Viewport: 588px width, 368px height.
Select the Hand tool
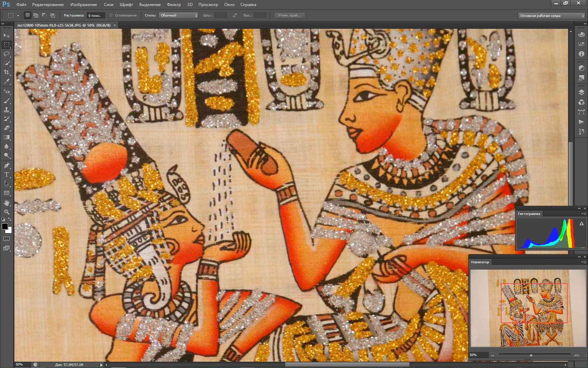(x=7, y=203)
